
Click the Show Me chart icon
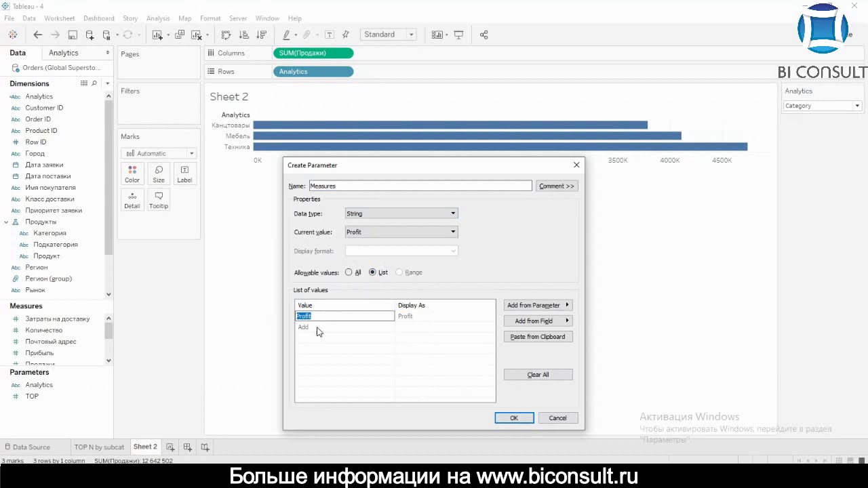point(437,35)
